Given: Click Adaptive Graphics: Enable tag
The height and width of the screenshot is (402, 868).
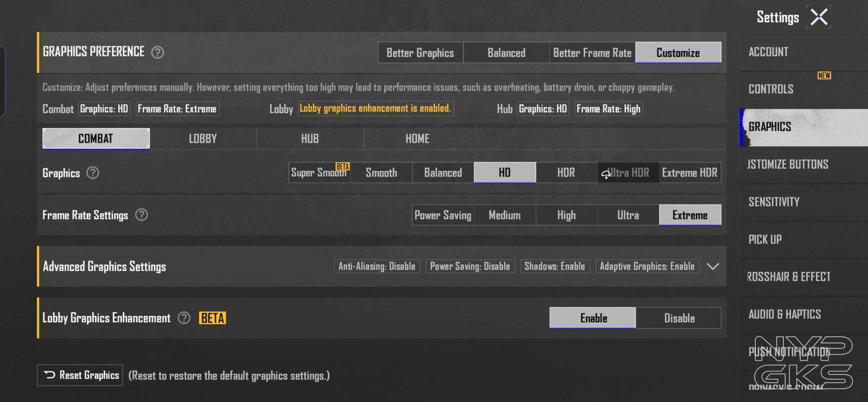Looking at the screenshot, I should pyautogui.click(x=647, y=267).
